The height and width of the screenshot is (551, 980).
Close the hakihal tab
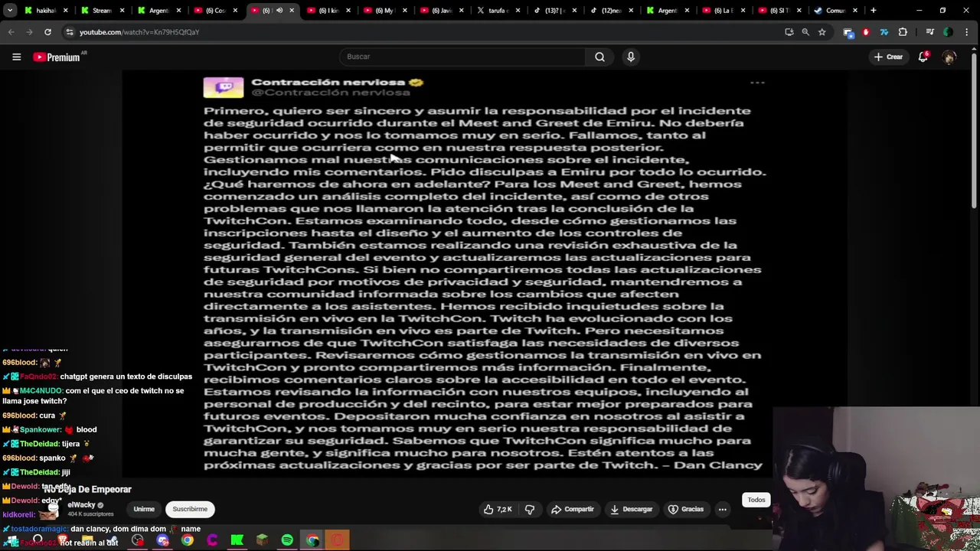tap(65, 11)
